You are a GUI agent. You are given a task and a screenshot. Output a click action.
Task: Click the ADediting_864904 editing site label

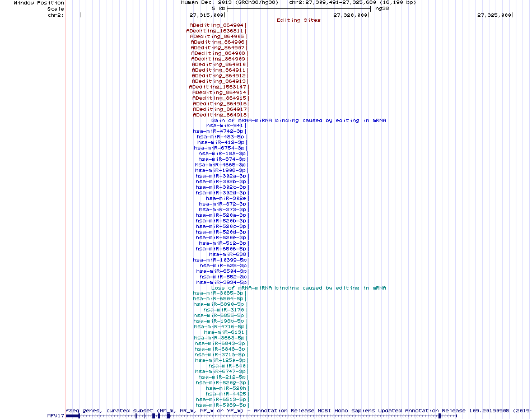[x=217, y=25]
